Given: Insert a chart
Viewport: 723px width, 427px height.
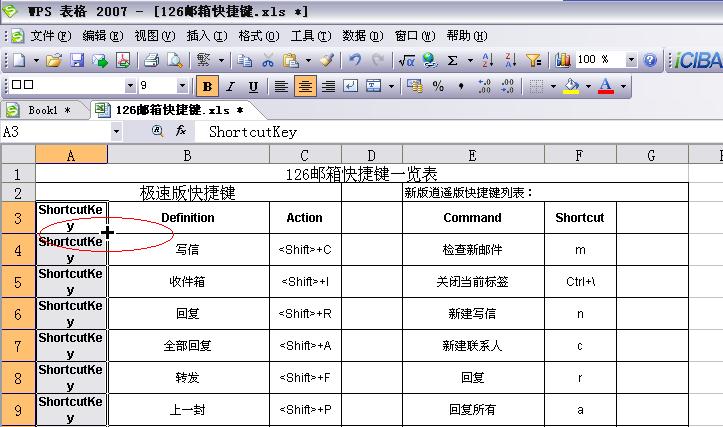Looking at the screenshot, I should 563,60.
